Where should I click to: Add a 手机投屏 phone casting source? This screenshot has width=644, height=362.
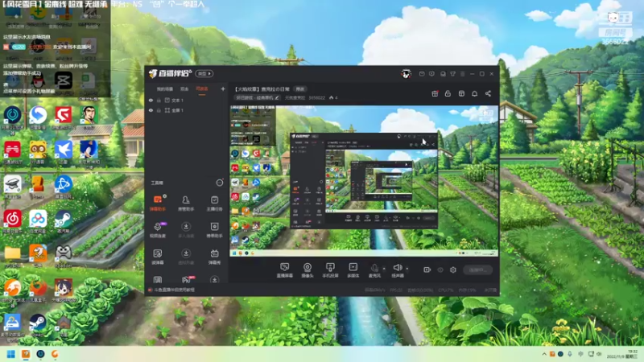pyautogui.click(x=330, y=270)
